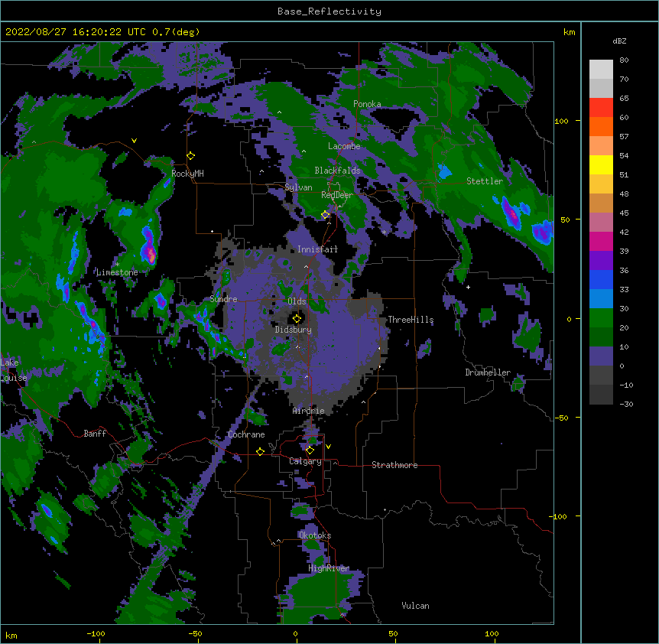Click the orange 57-60 dBZ legend band
The height and width of the screenshot is (644, 659).
601,126
